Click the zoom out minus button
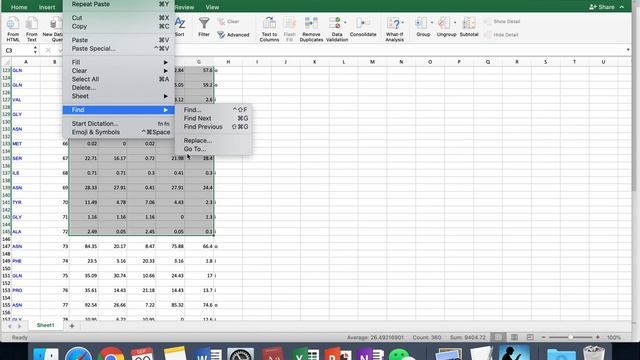This screenshot has width=640, height=360. (x=543, y=338)
